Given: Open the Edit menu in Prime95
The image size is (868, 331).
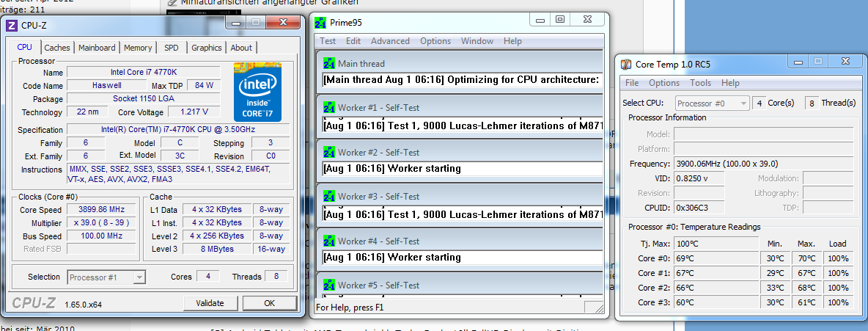Looking at the screenshot, I should 353,41.
